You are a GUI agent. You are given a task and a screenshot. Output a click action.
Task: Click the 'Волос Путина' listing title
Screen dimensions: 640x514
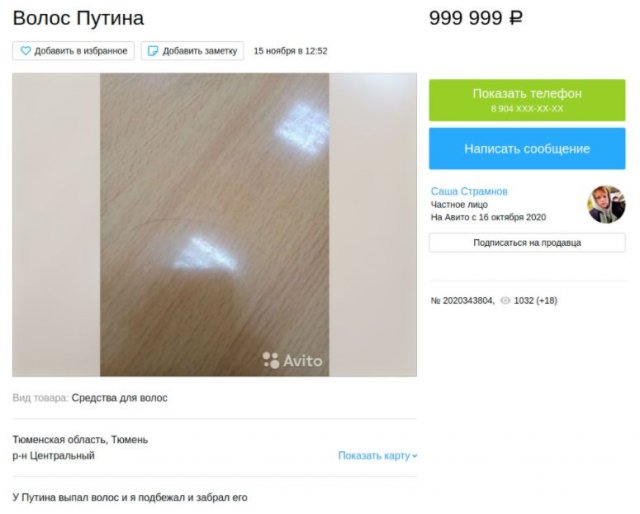pyautogui.click(x=78, y=18)
